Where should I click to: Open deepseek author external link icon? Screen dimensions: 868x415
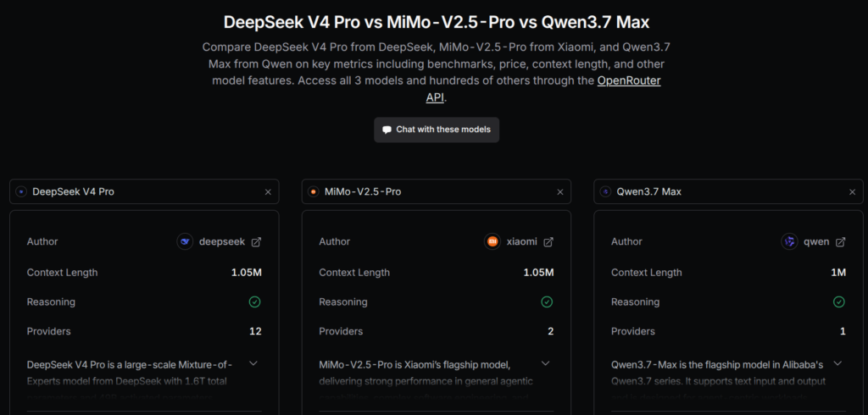[x=256, y=242]
